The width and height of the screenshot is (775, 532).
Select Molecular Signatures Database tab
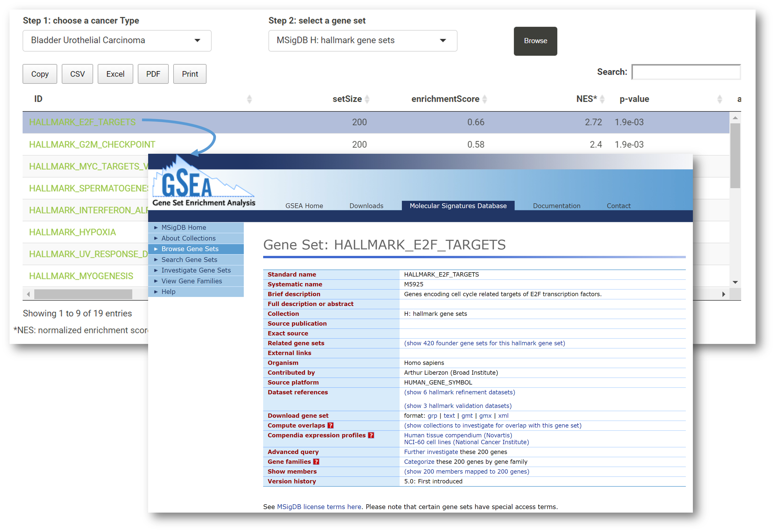[458, 206]
